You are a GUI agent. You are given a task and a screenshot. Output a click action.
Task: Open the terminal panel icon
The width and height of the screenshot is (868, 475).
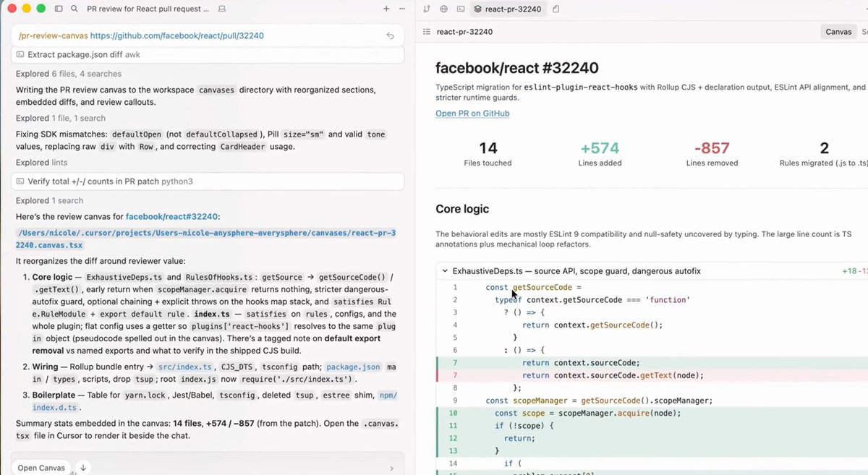(x=461, y=9)
